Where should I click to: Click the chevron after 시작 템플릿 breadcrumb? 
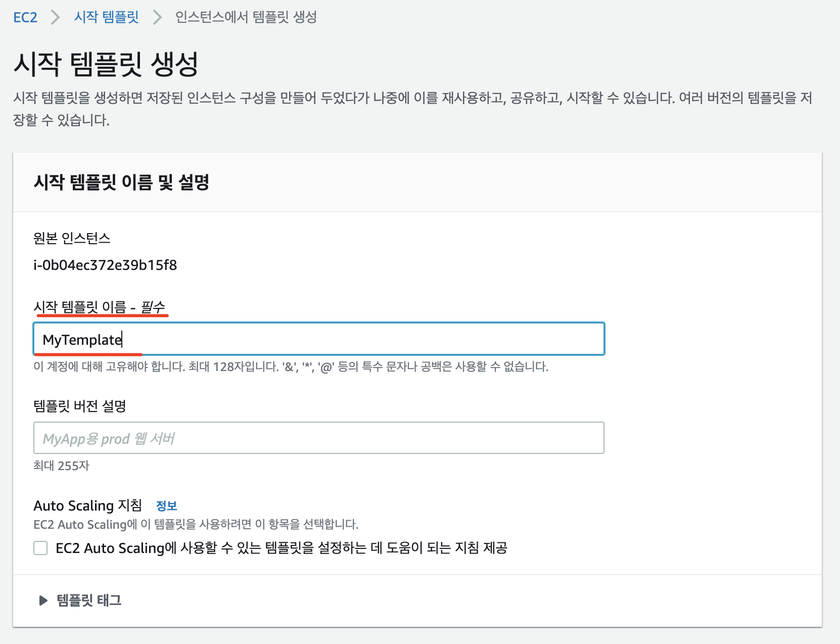click(158, 18)
